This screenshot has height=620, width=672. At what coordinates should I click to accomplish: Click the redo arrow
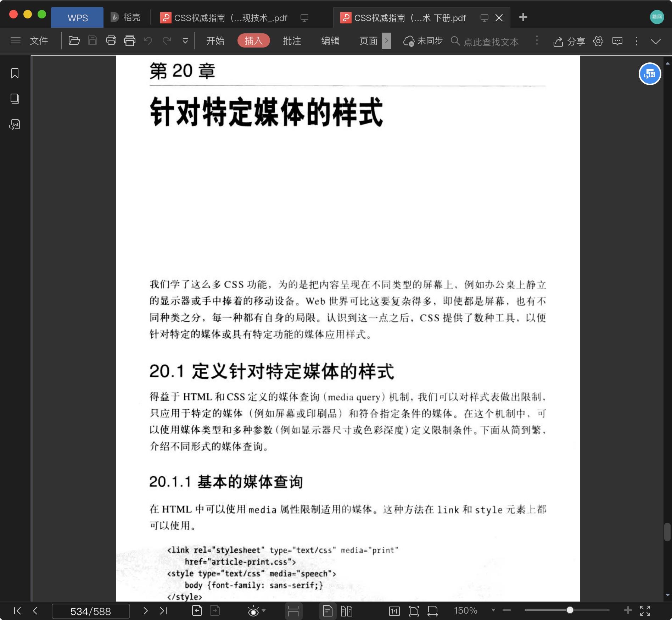(x=167, y=41)
